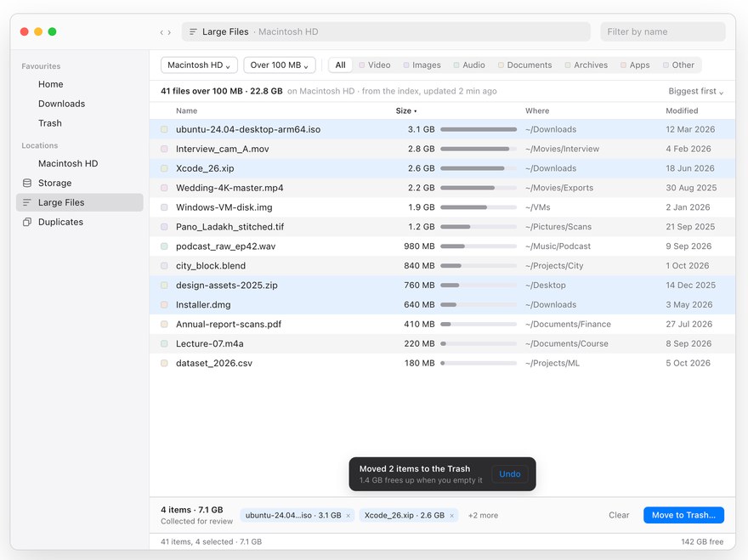
Task: Filter by Other files
Action: 678,65
